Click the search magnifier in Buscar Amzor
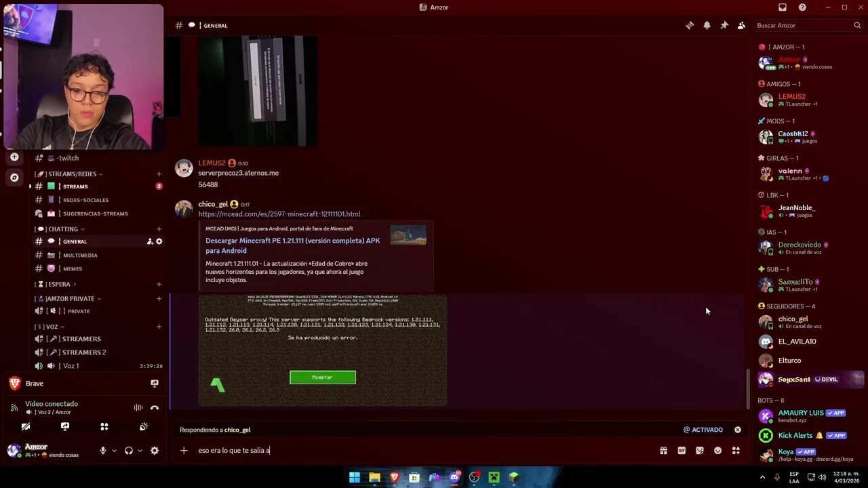This screenshot has height=488, width=868. tap(857, 25)
